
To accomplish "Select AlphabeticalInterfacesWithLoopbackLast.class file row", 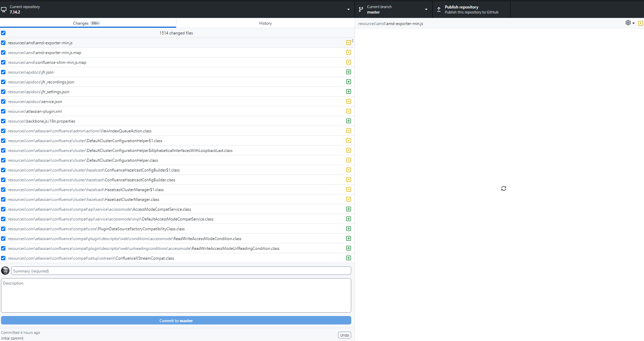I will tap(177, 150).
